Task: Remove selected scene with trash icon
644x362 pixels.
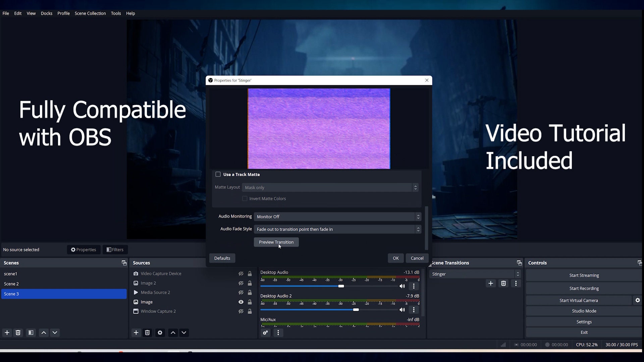Action: [x=18, y=333]
